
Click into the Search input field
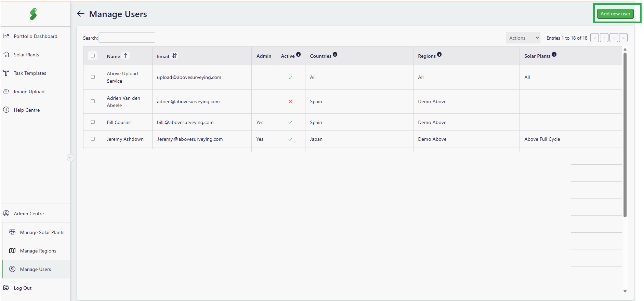click(x=127, y=38)
